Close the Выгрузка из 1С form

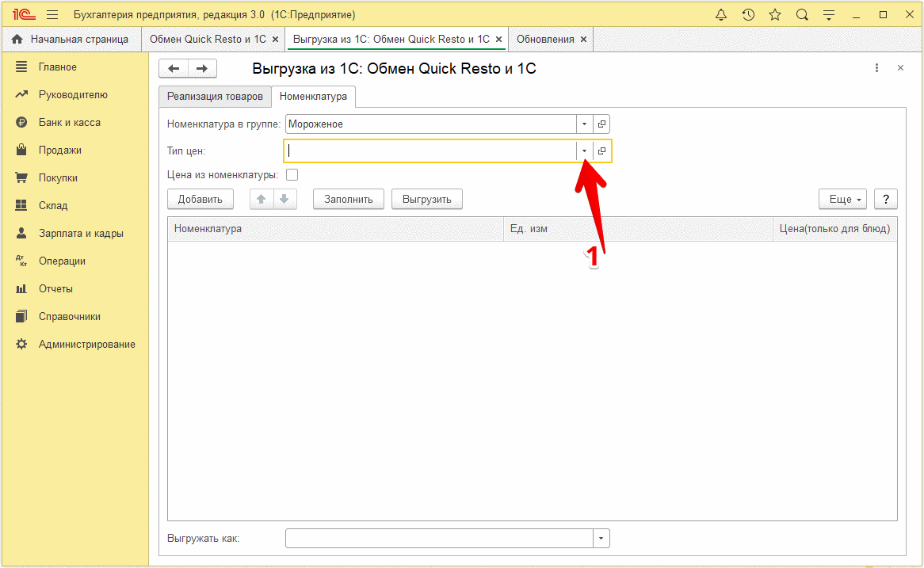[900, 68]
